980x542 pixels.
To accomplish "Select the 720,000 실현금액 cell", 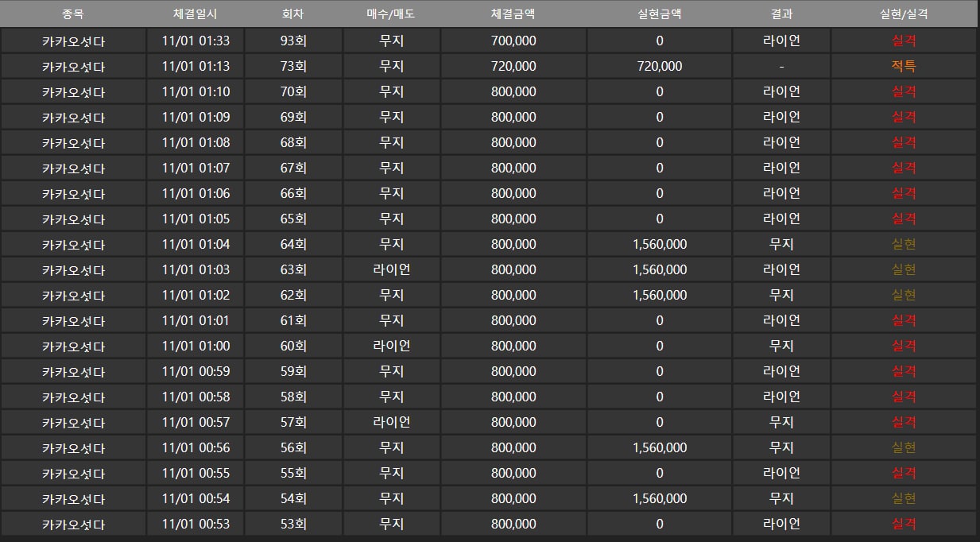I will pos(660,67).
